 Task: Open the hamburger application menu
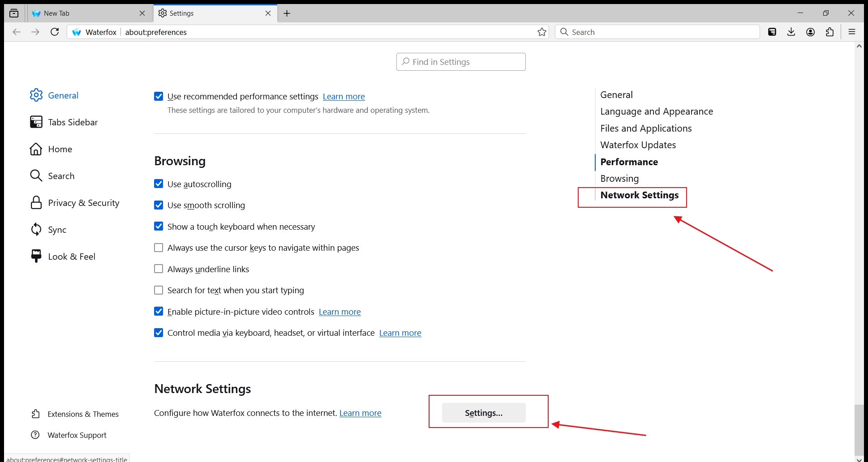(852, 32)
